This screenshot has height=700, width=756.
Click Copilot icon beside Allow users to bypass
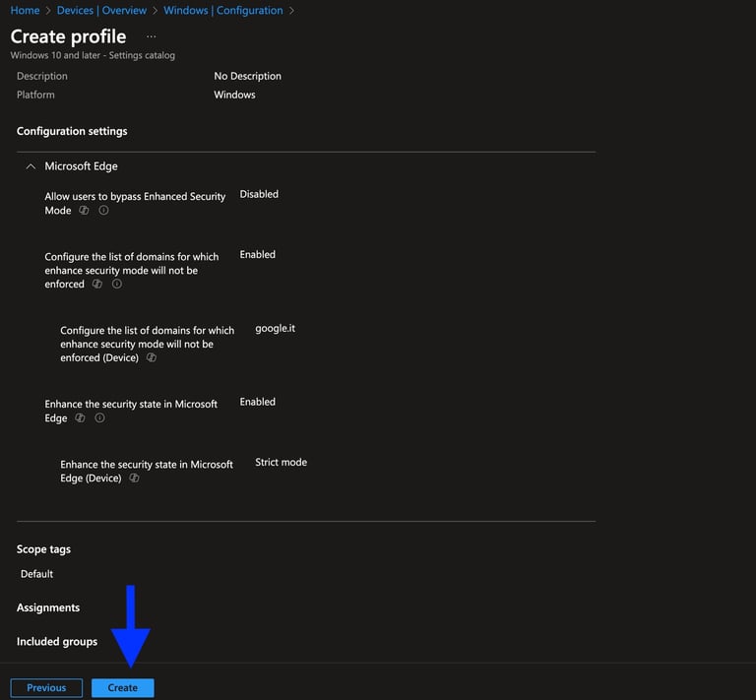(x=84, y=210)
